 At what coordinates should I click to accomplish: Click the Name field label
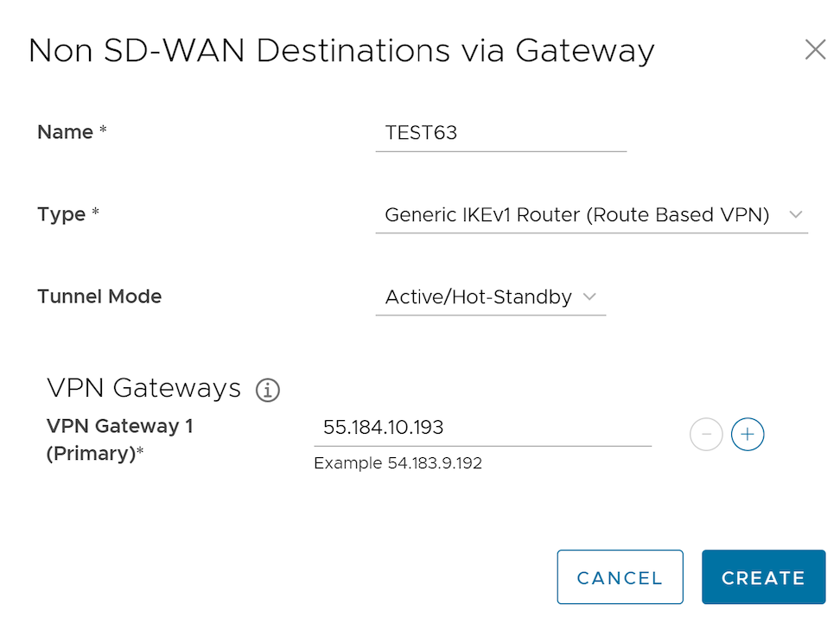[x=65, y=132]
